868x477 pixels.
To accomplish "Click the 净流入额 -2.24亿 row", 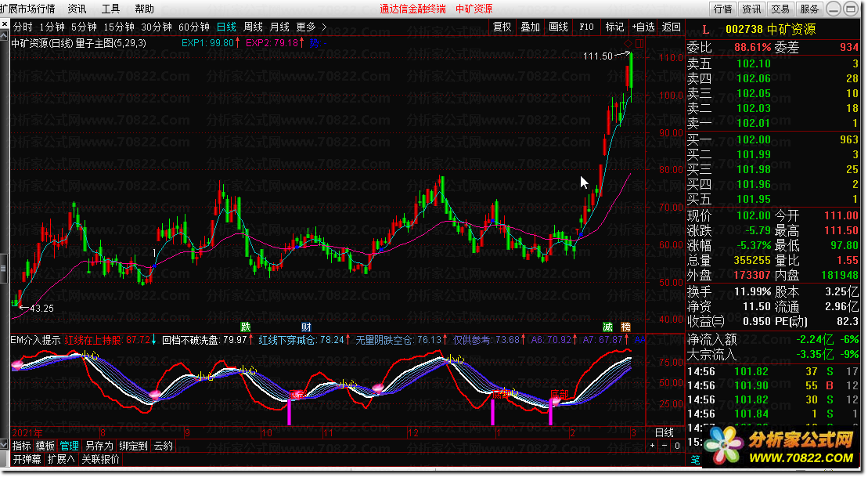I will click(773, 339).
